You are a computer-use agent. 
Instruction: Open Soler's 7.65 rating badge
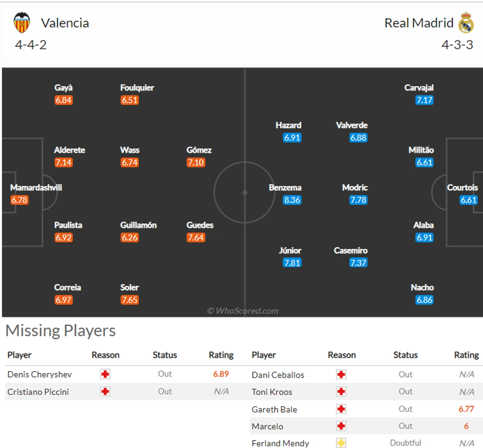pos(129,300)
